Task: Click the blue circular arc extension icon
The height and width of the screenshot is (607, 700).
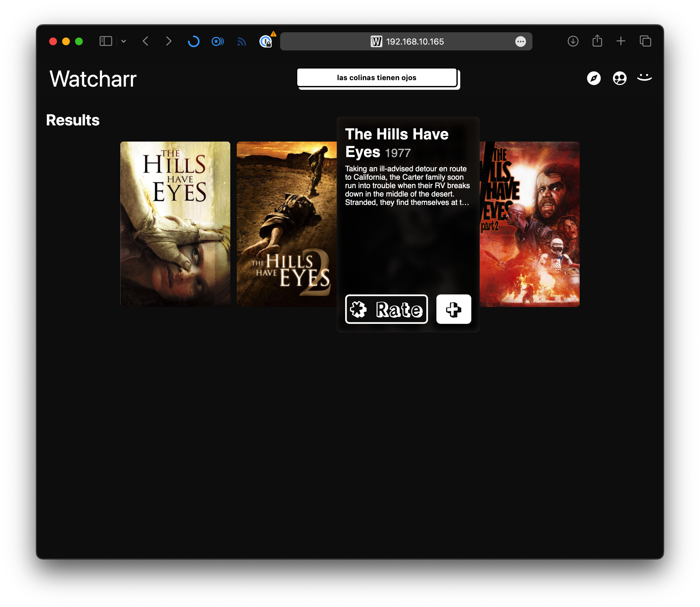Action: pyautogui.click(x=193, y=41)
